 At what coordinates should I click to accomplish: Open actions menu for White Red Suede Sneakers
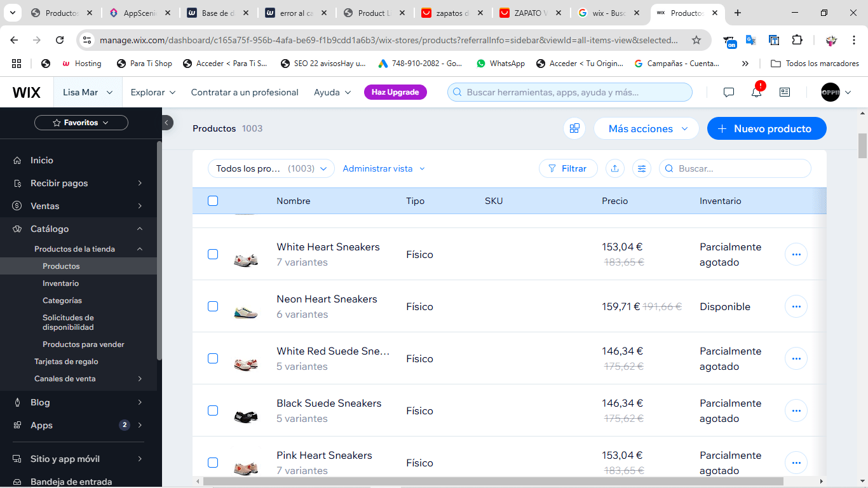point(796,358)
